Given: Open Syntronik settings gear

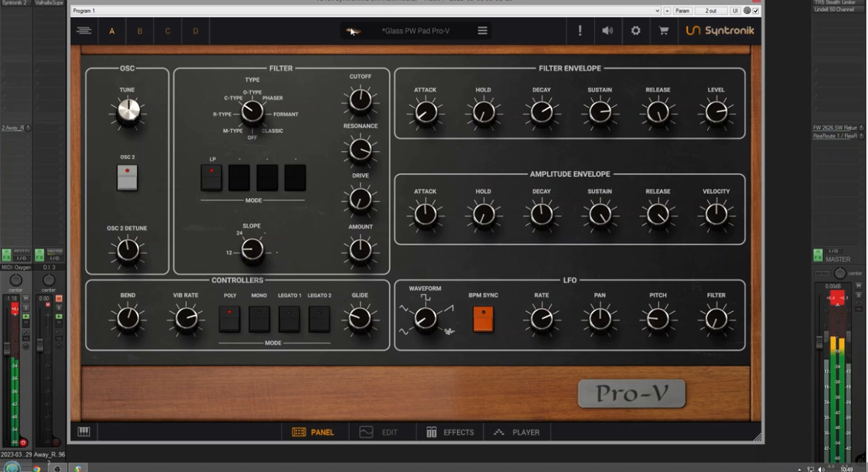Looking at the screenshot, I should 635,31.
